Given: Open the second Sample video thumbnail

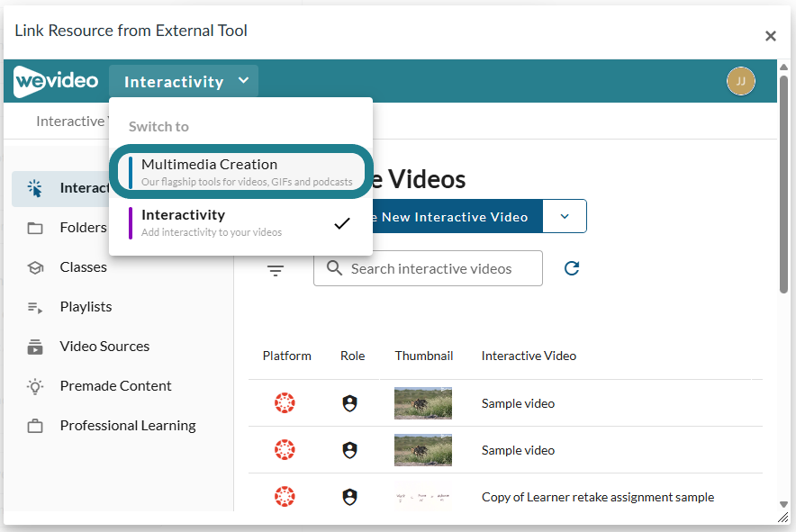Looking at the screenshot, I should pos(423,450).
